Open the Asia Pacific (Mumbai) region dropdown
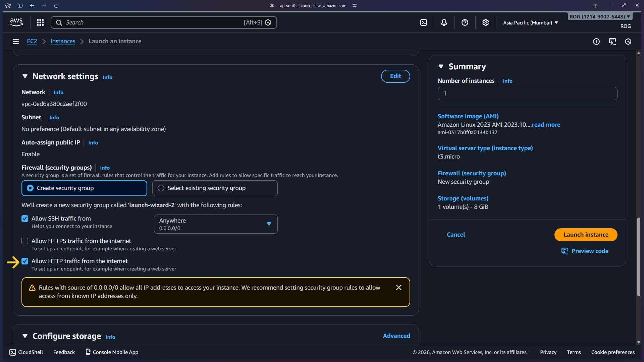 (530, 22)
